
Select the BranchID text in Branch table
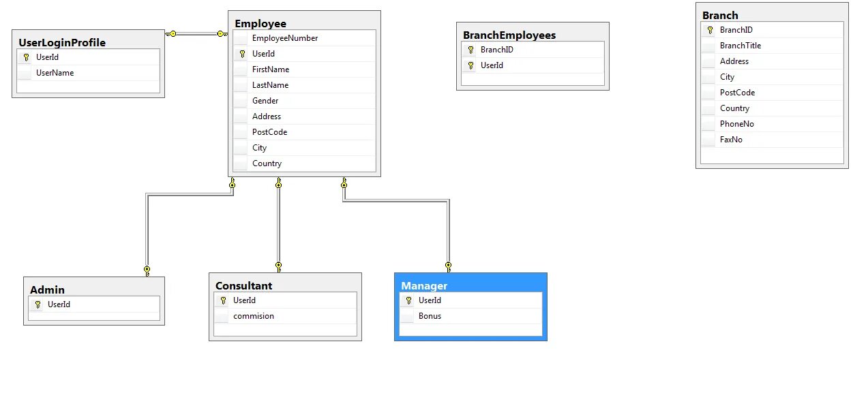(736, 30)
